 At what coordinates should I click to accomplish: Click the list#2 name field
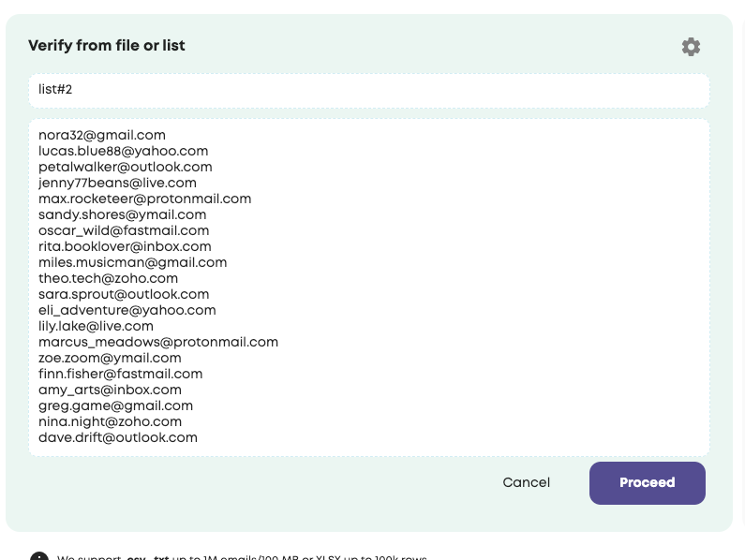pyautogui.click(x=368, y=91)
